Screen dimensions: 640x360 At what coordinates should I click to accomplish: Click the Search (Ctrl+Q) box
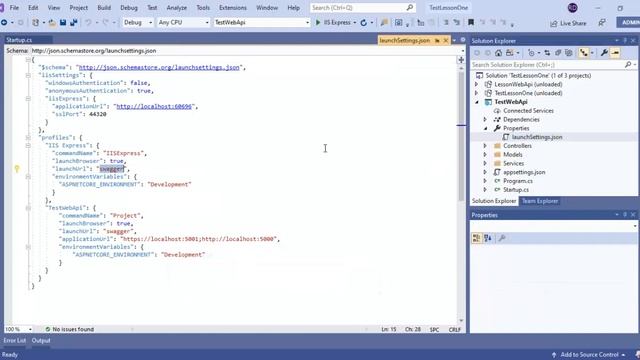point(362,8)
